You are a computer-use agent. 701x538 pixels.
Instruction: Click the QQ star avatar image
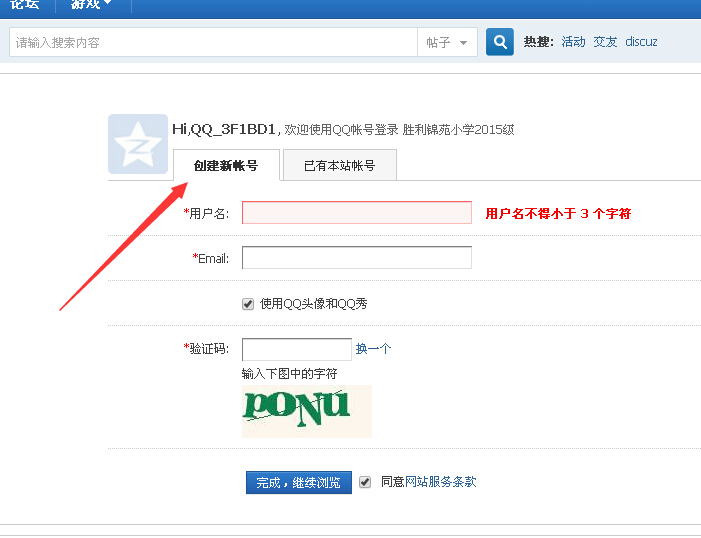tap(138, 144)
